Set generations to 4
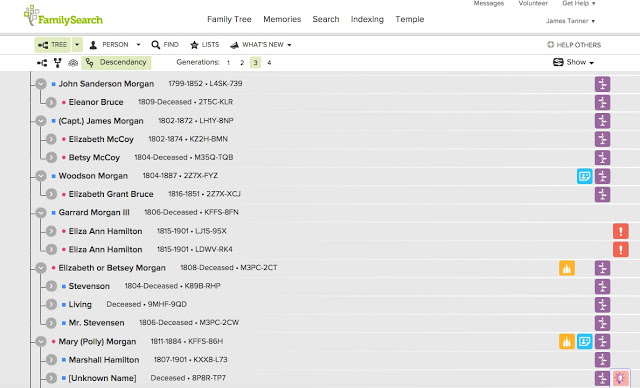Image resolution: width=640 pixels, height=388 pixels. (x=269, y=63)
